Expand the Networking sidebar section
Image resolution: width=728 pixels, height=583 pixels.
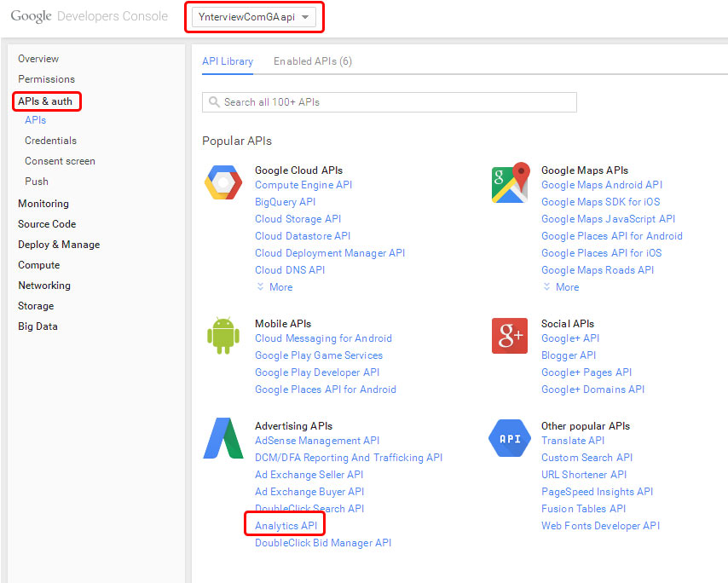point(44,285)
